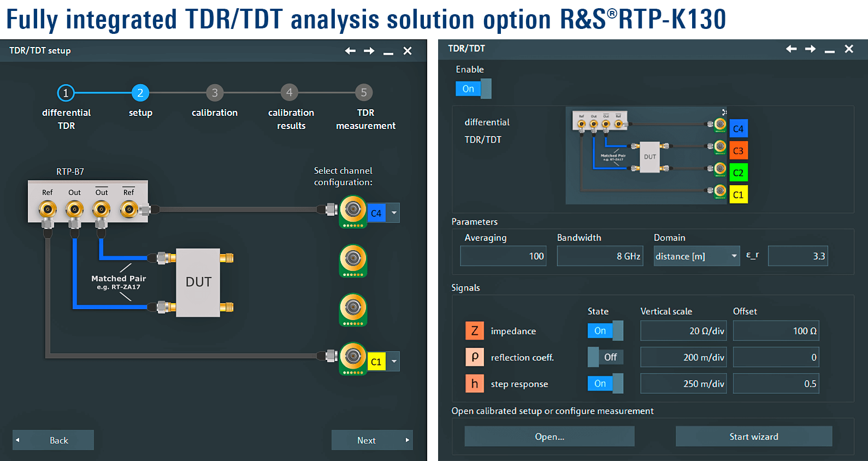Minimize the TDR/TDT dialog
The image size is (868, 461).
click(x=830, y=51)
